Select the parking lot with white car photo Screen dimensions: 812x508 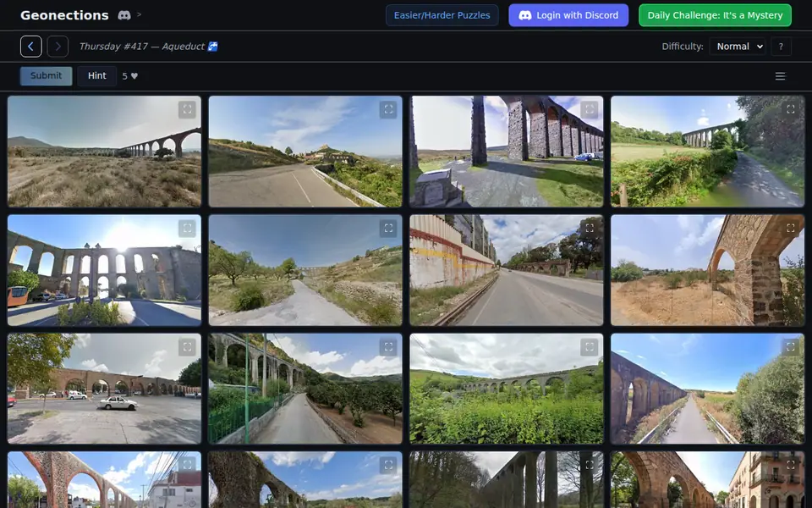coord(104,389)
